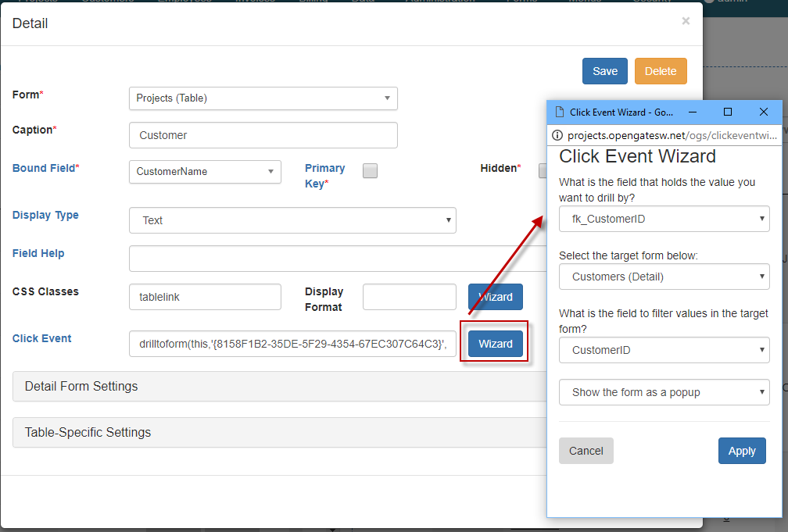Click the page info icon beside the address
Viewport: 788px width, 532px height.
(558, 134)
